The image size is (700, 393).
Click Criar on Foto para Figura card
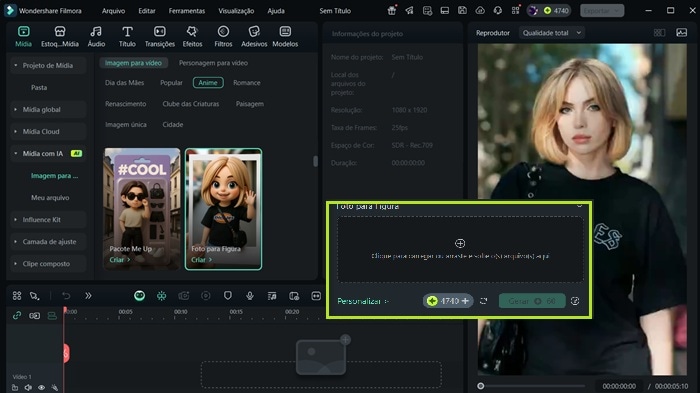tap(201, 259)
